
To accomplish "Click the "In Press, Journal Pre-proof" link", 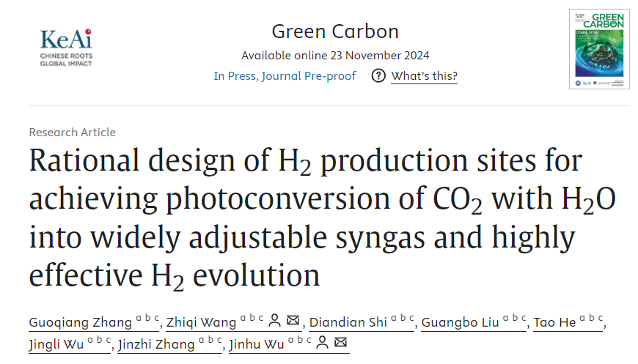I will [285, 76].
